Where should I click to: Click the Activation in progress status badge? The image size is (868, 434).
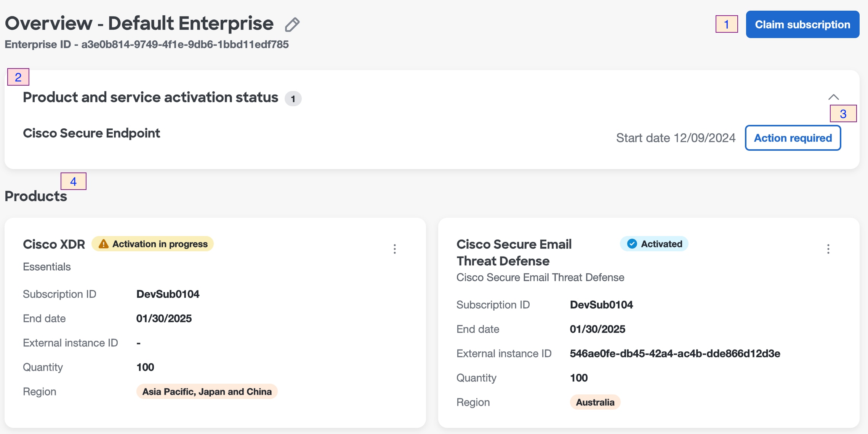pos(152,244)
